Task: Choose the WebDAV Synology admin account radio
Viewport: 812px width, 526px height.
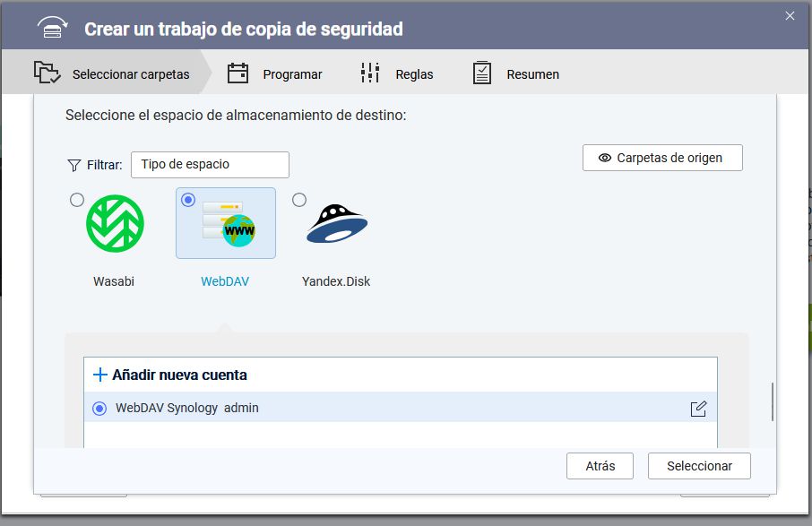Action: pos(99,409)
